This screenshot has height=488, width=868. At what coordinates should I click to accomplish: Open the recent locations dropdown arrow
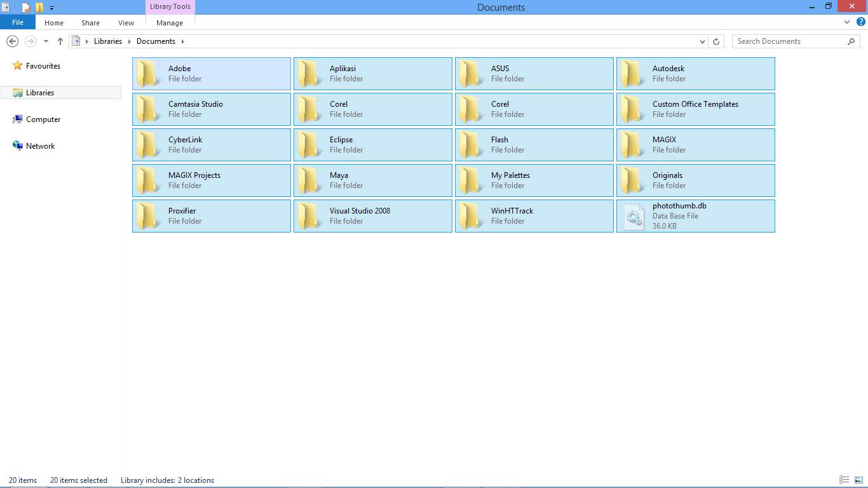(46, 41)
